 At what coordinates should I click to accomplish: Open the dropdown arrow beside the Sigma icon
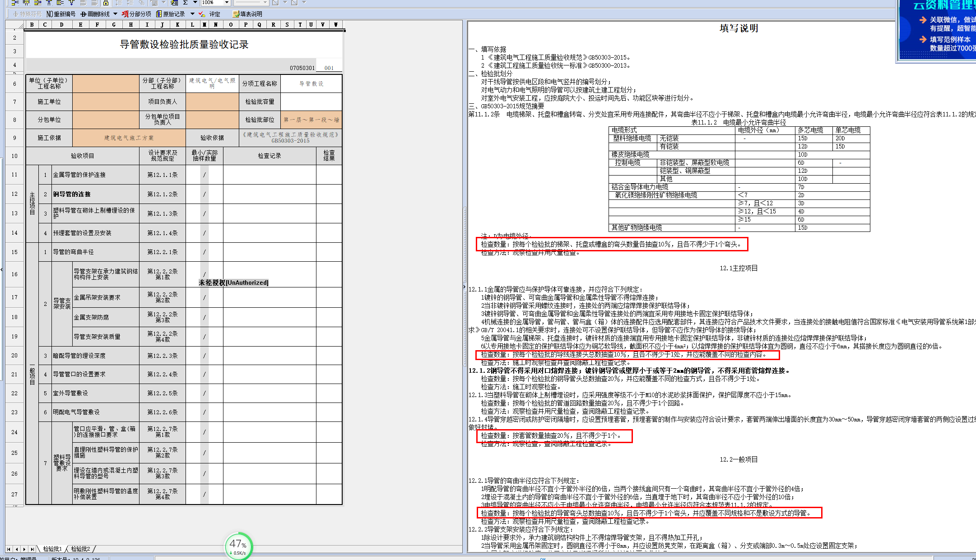(195, 3)
